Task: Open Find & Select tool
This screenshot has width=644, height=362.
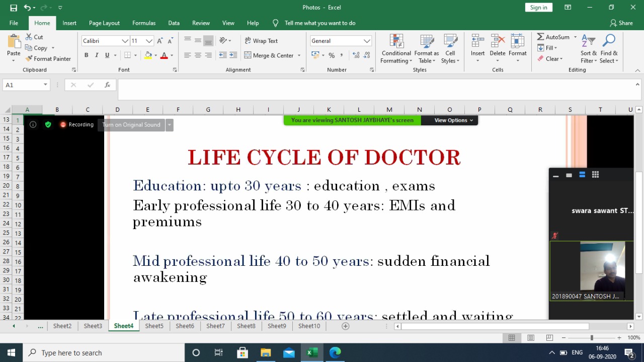Action: 609,42
